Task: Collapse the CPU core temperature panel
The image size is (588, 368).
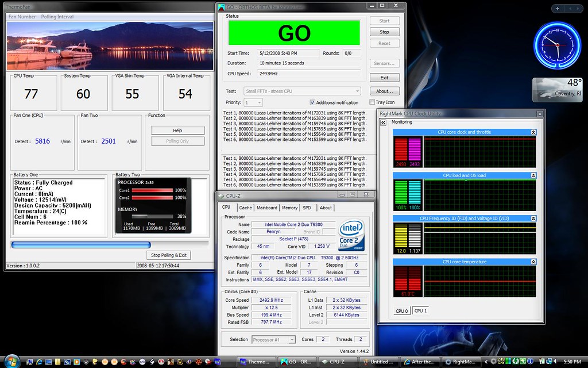Action: pos(533,262)
